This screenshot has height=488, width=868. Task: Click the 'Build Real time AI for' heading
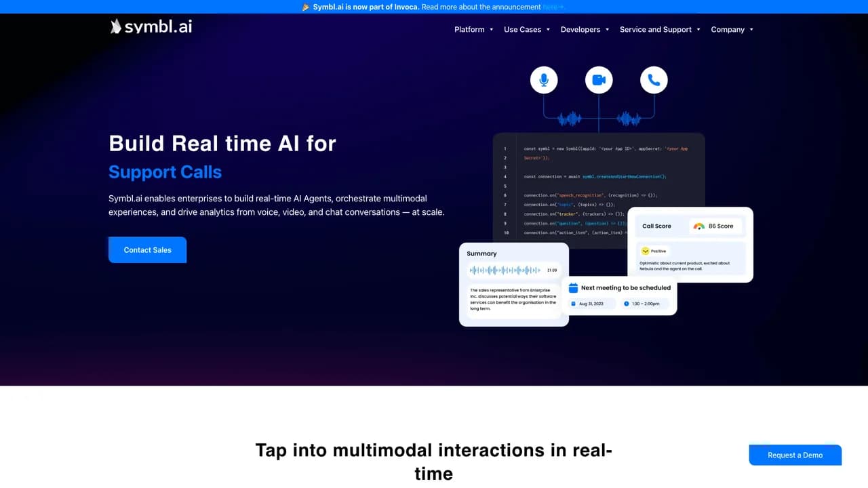click(x=222, y=143)
